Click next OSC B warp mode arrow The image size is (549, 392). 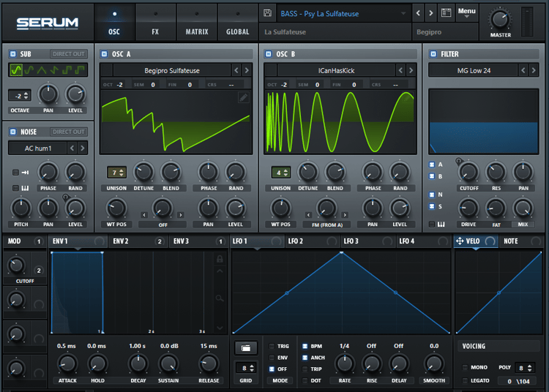tap(345, 215)
